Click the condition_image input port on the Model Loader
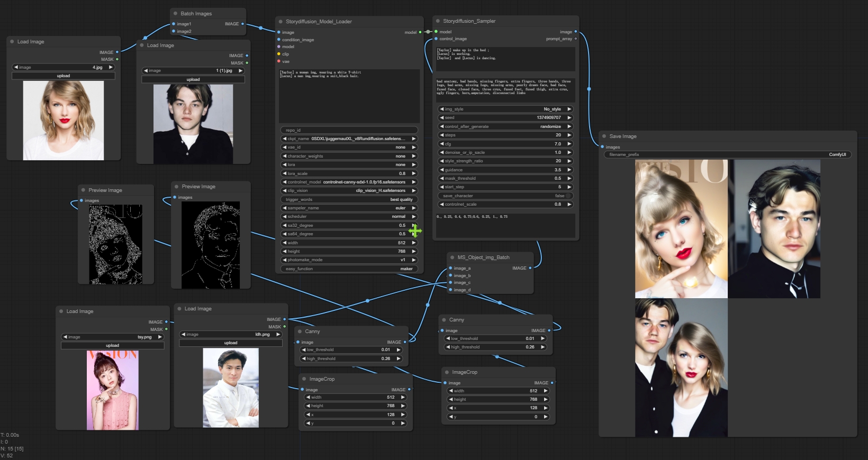The width and height of the screenshot is (868, 460). click(279, 40)
